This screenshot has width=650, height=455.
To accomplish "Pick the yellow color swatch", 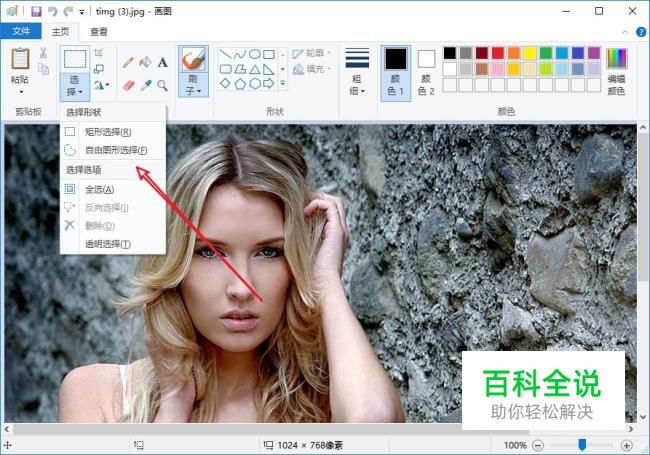I will point(530,53).
